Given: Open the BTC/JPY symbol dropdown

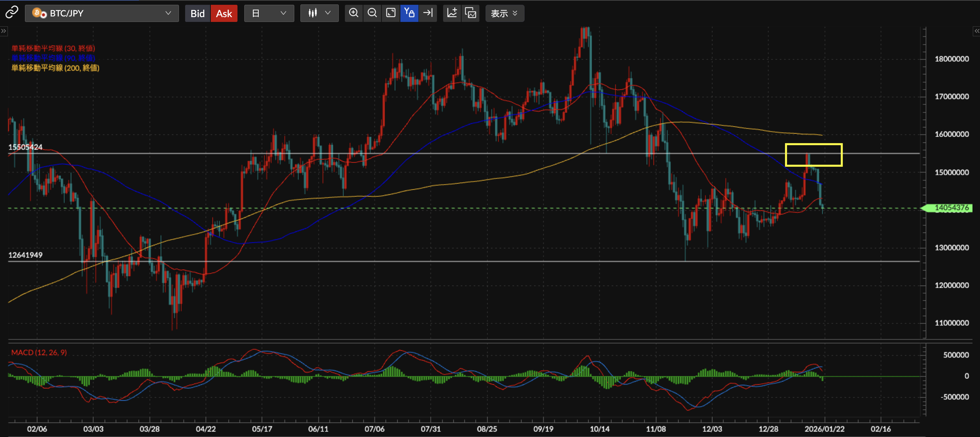Looking at the screenshot, I should [102, 13].
